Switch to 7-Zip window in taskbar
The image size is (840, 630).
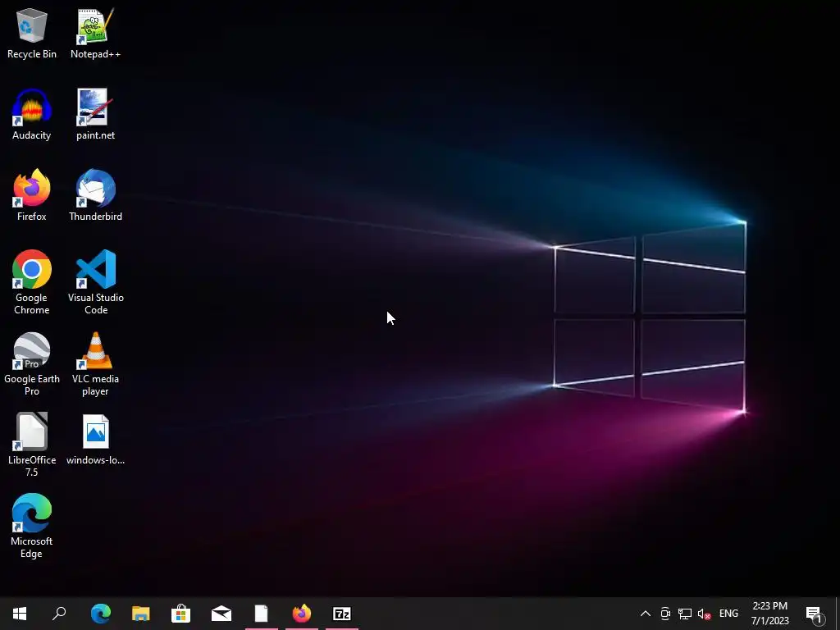click(x=342, y=614)
